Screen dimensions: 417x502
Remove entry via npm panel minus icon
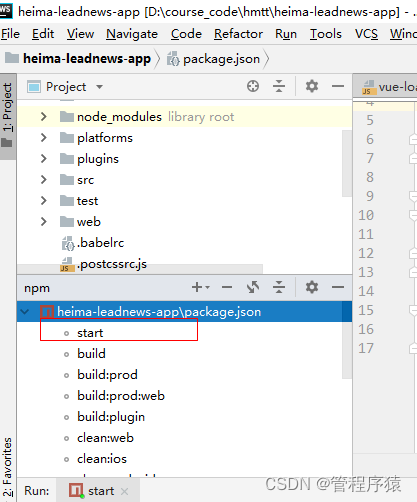(x=227, y=287)
